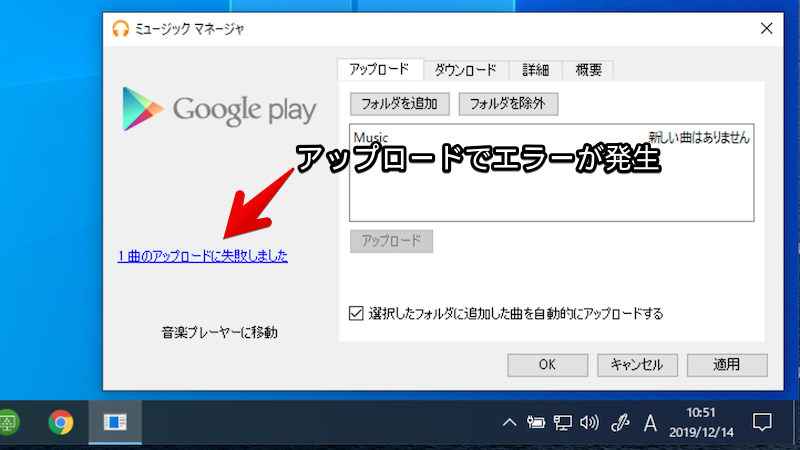Click the pen input tray icon
The width and height of the screenshot is (800, 450).
(619, 423)
